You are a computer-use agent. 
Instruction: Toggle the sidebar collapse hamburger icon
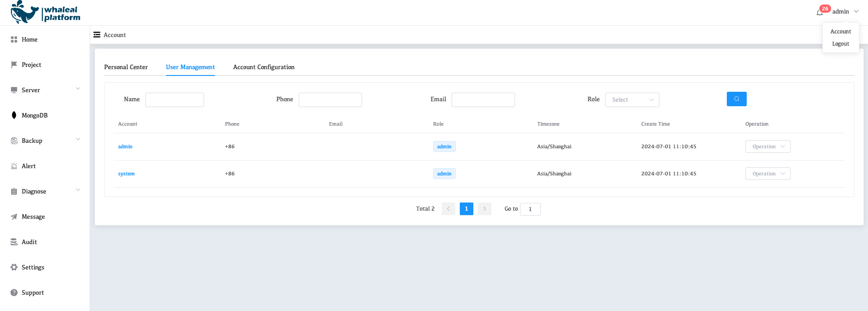point(97,35)
